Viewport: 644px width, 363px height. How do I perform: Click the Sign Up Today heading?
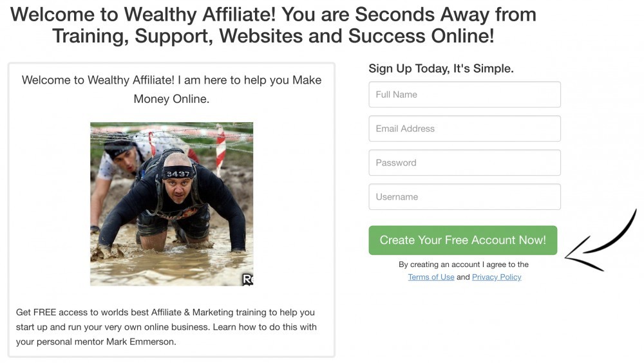(441, 68)
